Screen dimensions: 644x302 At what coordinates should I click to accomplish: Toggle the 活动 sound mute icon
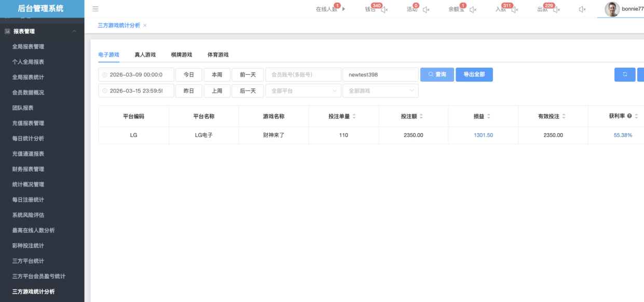[426, 9]
